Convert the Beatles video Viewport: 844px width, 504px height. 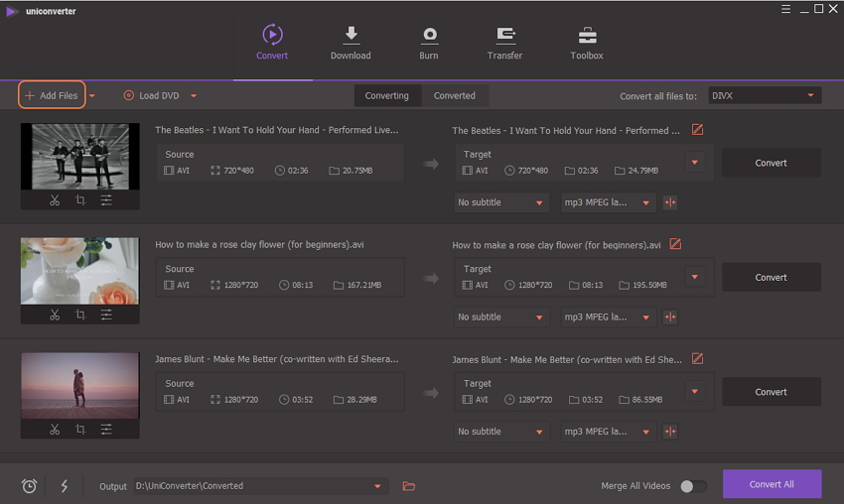tap(771, 163)
